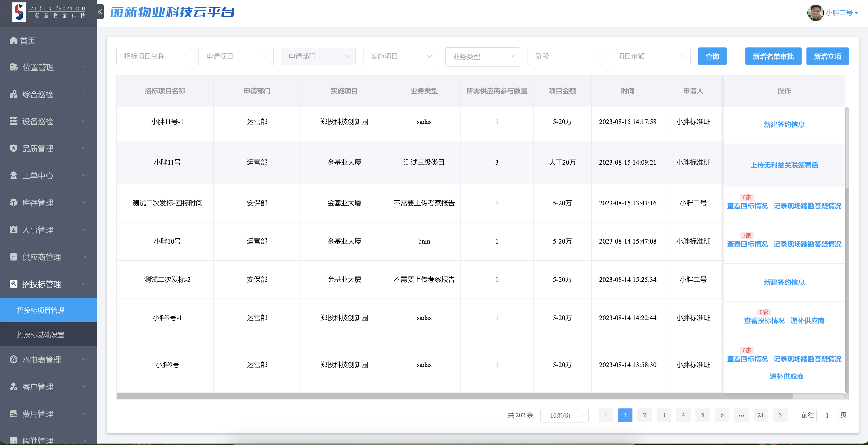Click 递补供应商 for 小胖9号
The height and width of the screenshot is (445, 868).
click(786, 376)
